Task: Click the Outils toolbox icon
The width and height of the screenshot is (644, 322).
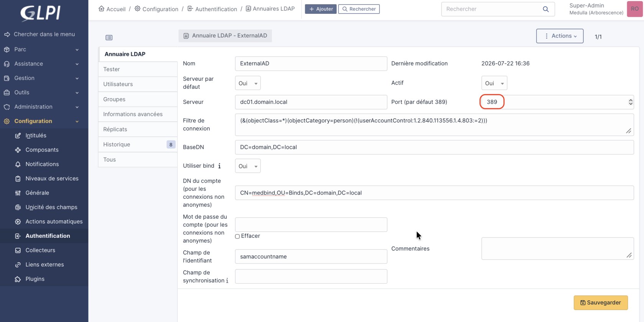Action: tap(7, 93)
